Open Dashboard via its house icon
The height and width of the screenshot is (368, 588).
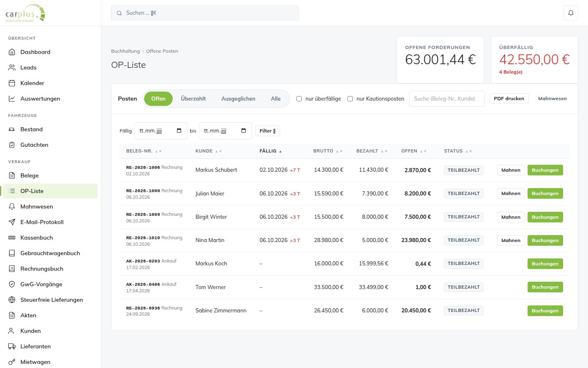point(12,52)
